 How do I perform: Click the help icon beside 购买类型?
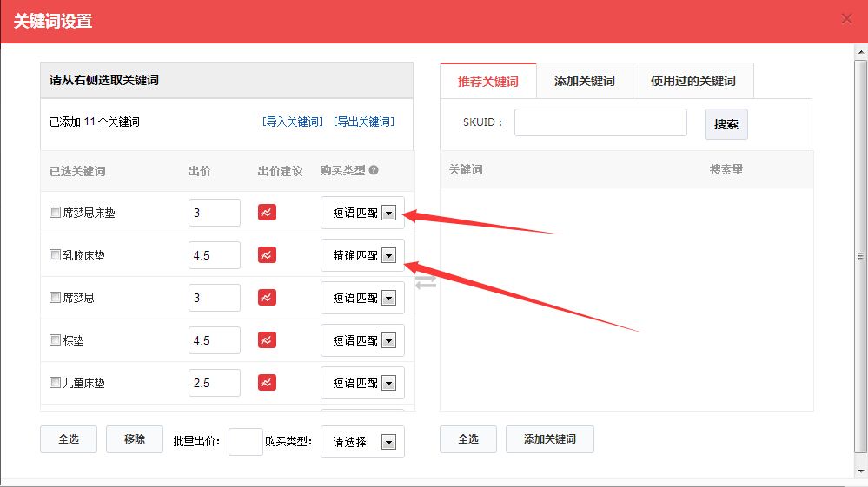click(x=374, y=170)
